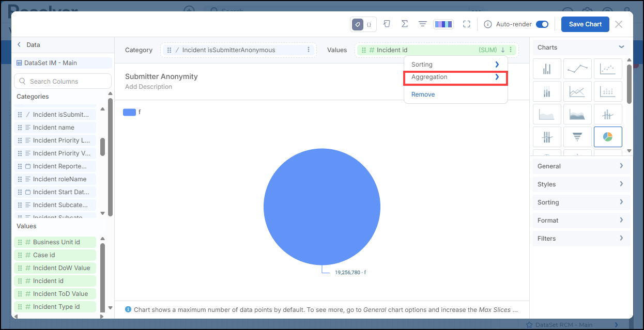
Task: Open the color palette picker in toolbar
Action: coord(443,24)
